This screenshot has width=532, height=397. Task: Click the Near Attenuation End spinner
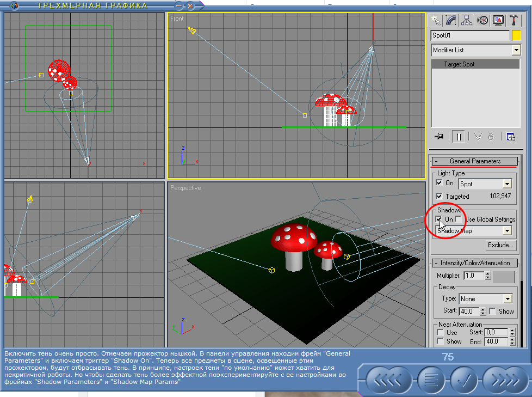(512, 341)
